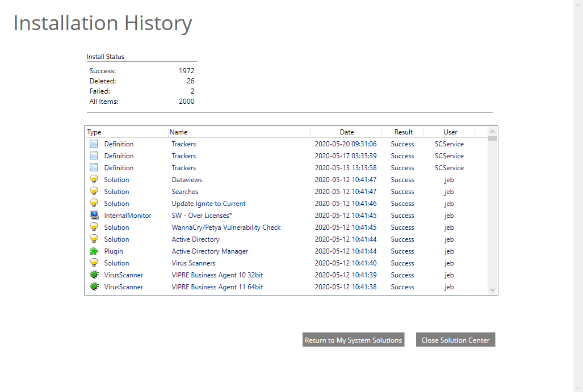This screenshot has width=583, height=392.
Task: Click the monitor icon for SW - Over Licenses
Action: point(94,216)
